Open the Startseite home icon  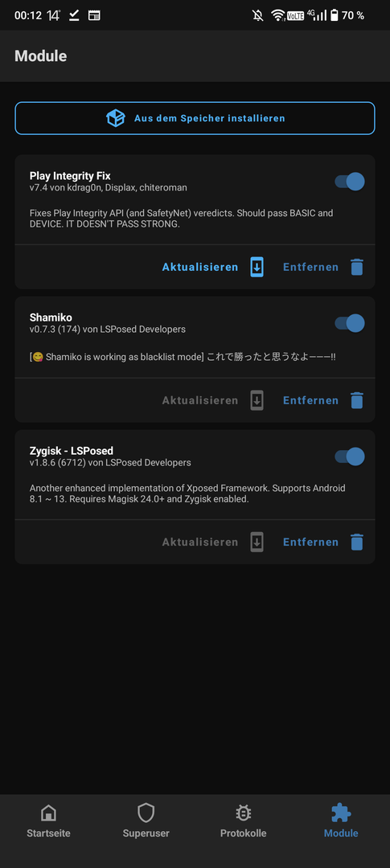[x=49, y=813]
